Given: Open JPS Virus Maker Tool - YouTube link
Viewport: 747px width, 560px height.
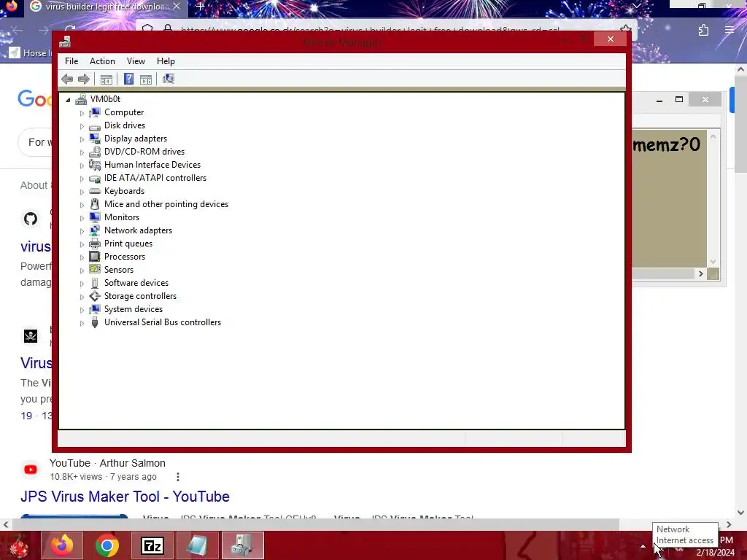Looking at the screenshot, I should point(125,496).
